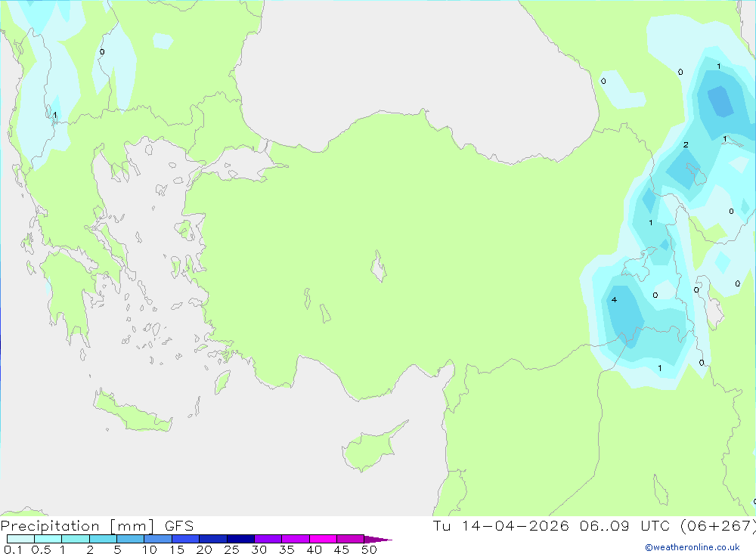Select the 25–30 mm dark blue swatch
Screen dimensions: 756x554
(x=240, y=539)
